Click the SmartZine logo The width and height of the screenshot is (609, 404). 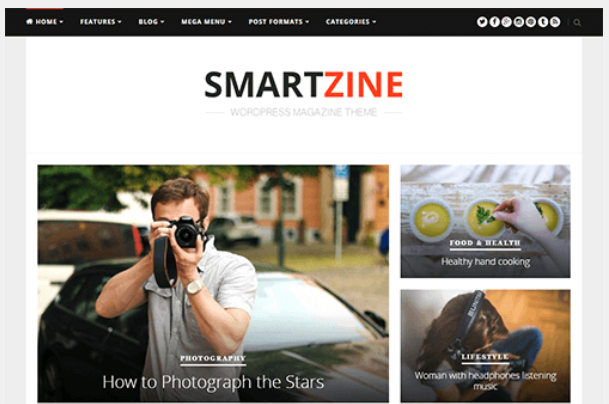click(304, 84)
